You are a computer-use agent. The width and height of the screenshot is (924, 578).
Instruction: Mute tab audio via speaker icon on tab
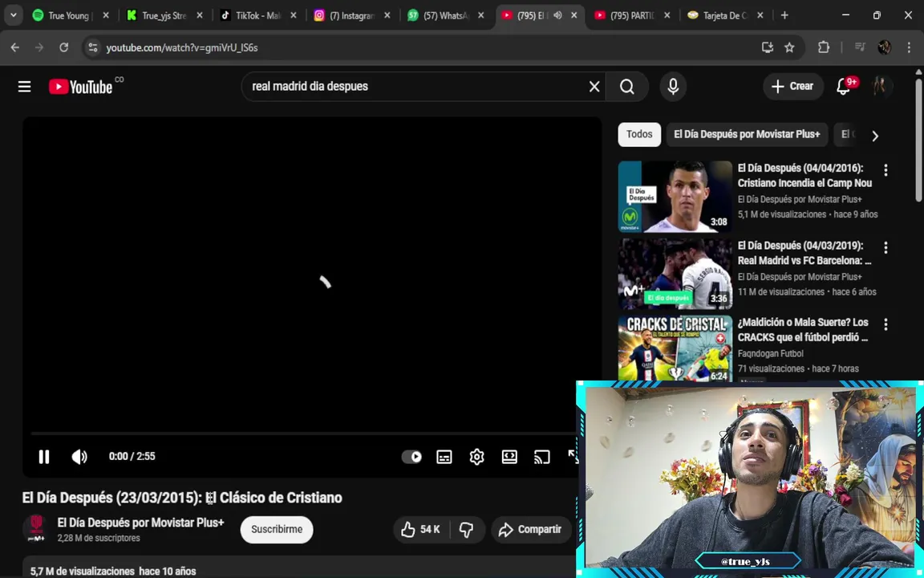pos(557,15)
